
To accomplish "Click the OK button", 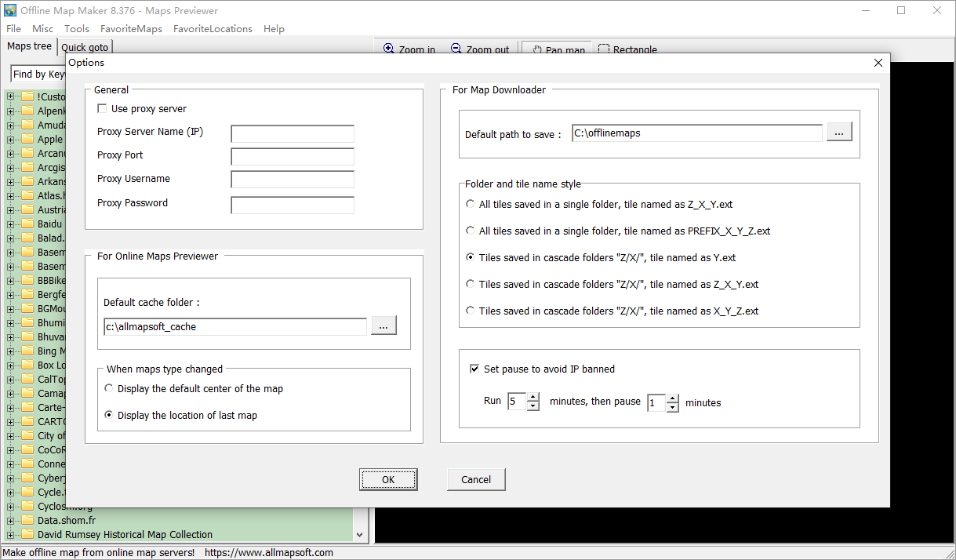I will pos(388,479).
